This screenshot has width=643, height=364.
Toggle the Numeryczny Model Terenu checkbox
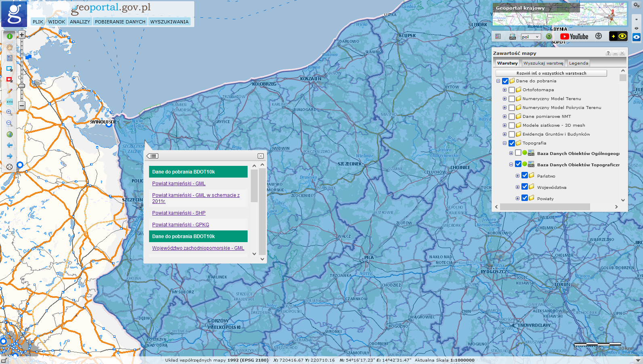click(x=512, y=99)
